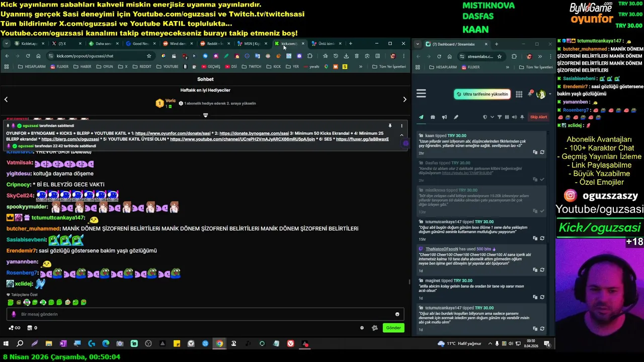Replay maginet's tip alert

(542, 297)
